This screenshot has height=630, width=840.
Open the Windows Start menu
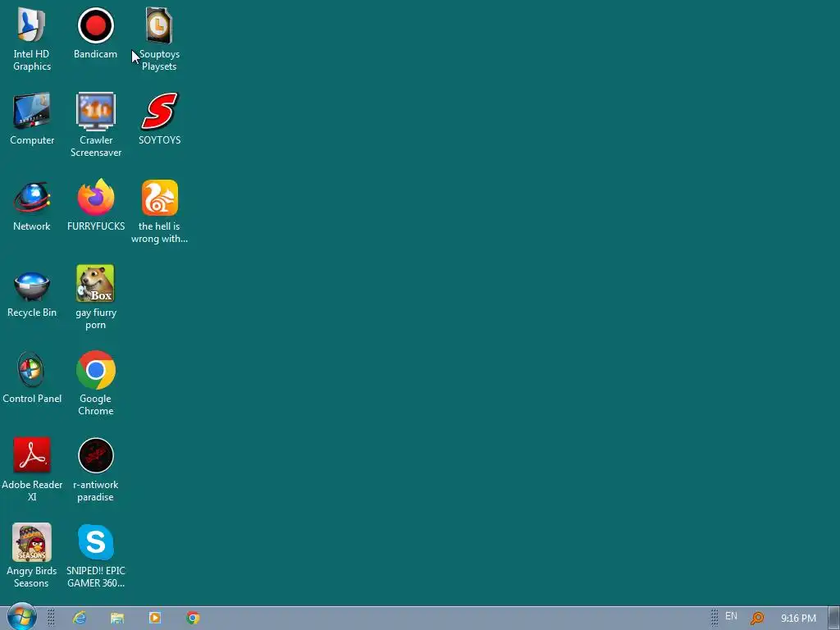tap(21, 617)
